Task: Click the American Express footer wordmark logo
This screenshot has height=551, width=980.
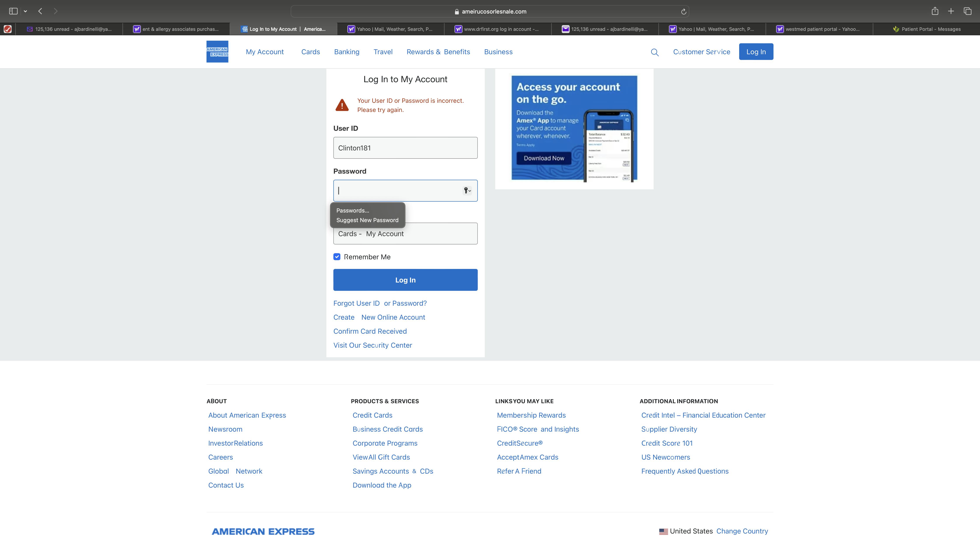Action: 263,532
